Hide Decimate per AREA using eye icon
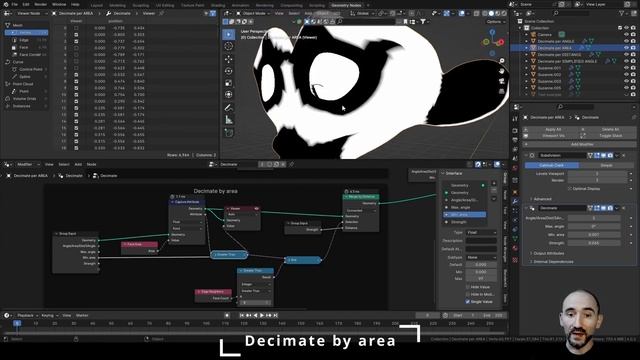 coord(626,48)
